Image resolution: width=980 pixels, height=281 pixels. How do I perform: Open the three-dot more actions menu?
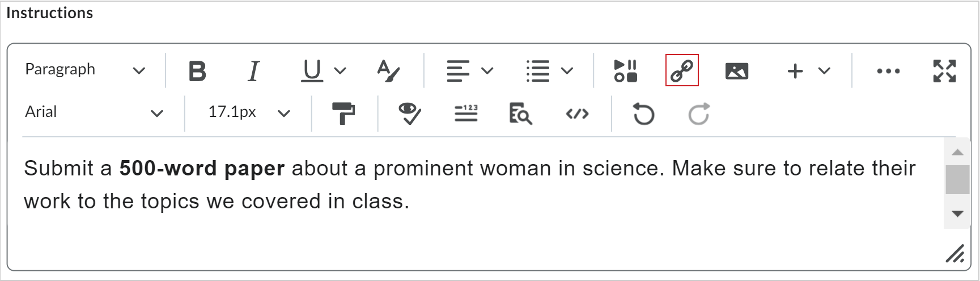click(888, 71)
